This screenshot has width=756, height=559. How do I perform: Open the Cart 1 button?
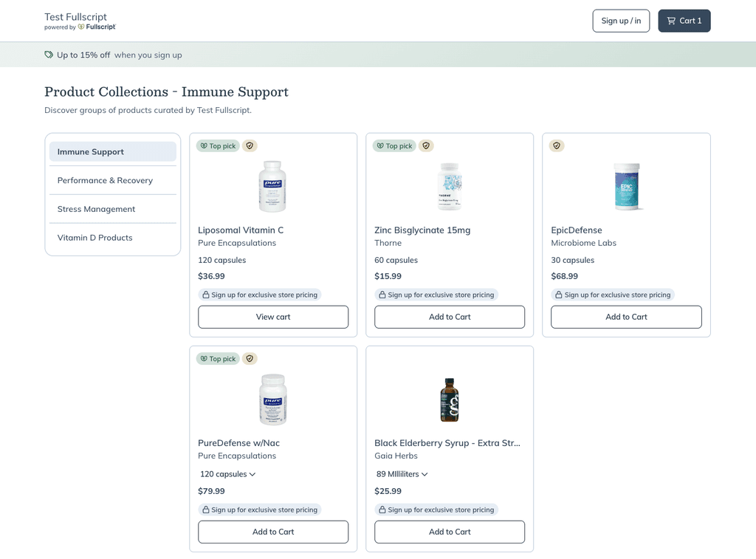(684, 21)
